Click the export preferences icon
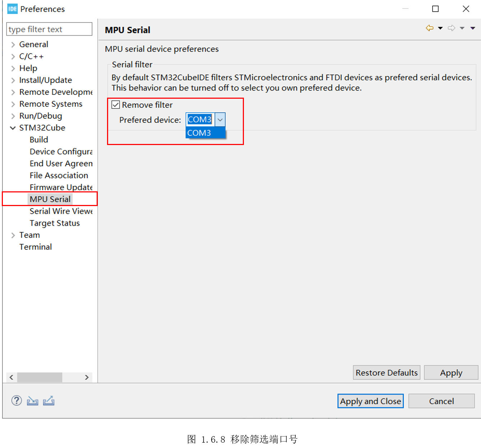The image size is (481, 448). click(x=49, y=401)
